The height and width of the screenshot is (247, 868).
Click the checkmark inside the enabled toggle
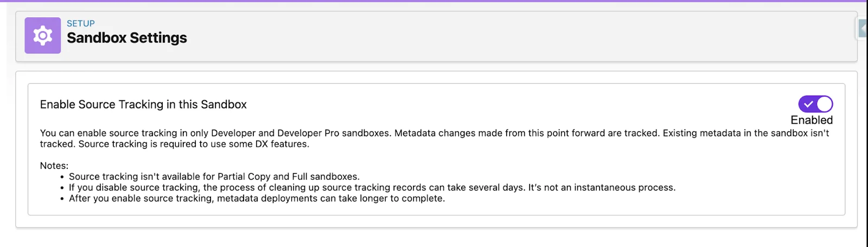coord(808,104)
